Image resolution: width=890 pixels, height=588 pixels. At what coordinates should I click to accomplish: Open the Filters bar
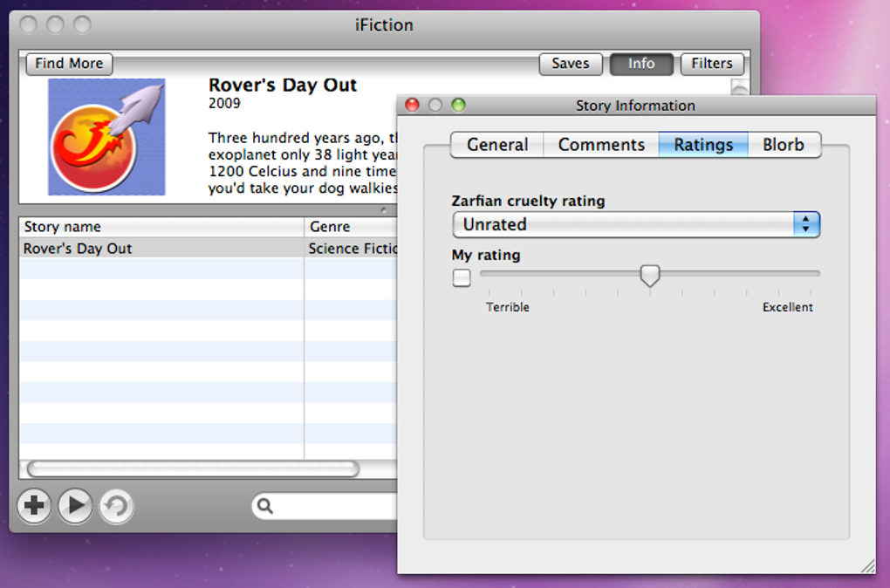(x=712, y=64)
